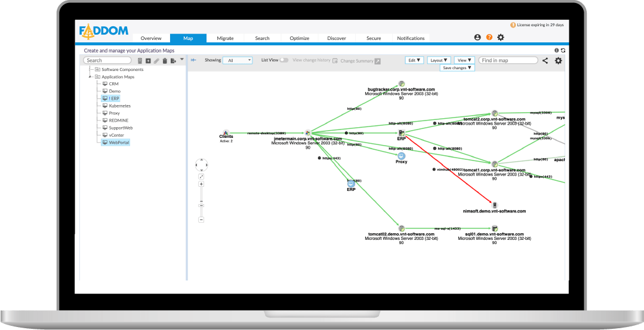Open the user account icon

coord(477,38)
